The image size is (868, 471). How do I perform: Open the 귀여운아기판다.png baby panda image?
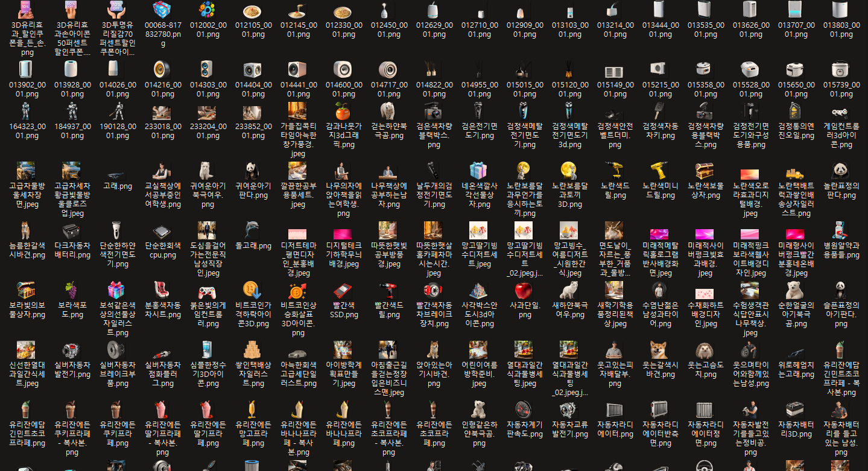click(253, 172)
